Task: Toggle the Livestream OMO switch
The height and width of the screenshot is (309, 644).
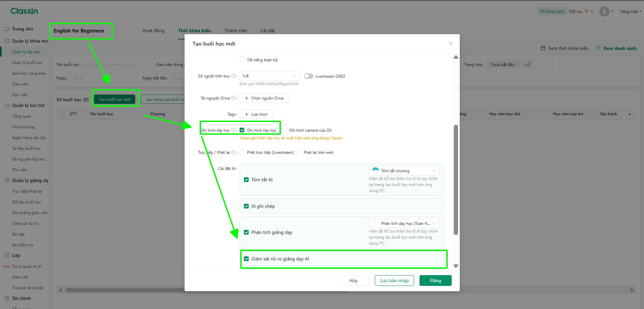Action: [x=309, y=76]
